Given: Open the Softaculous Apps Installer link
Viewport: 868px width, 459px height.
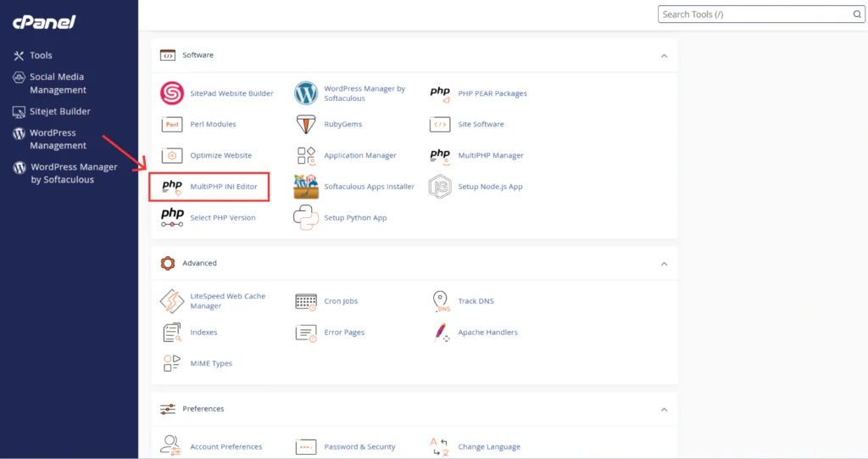Looking at the screenshot, I should (x=370, y=187).
